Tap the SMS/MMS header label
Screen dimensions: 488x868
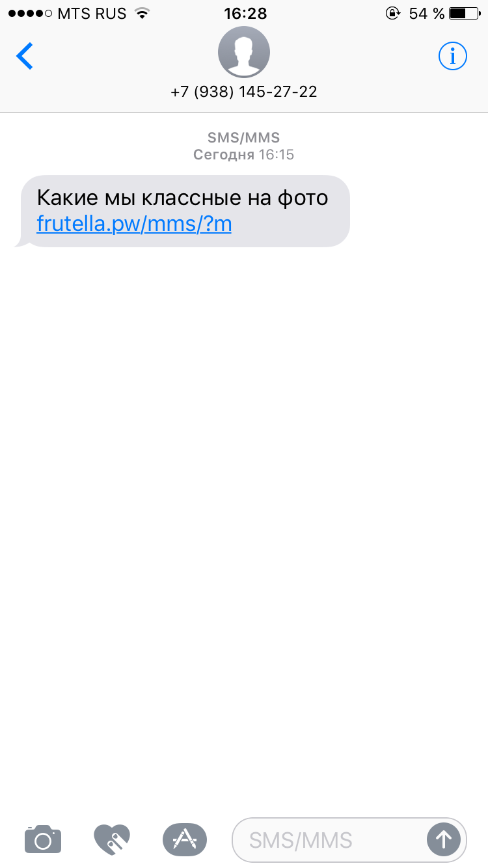coord(244,137)
